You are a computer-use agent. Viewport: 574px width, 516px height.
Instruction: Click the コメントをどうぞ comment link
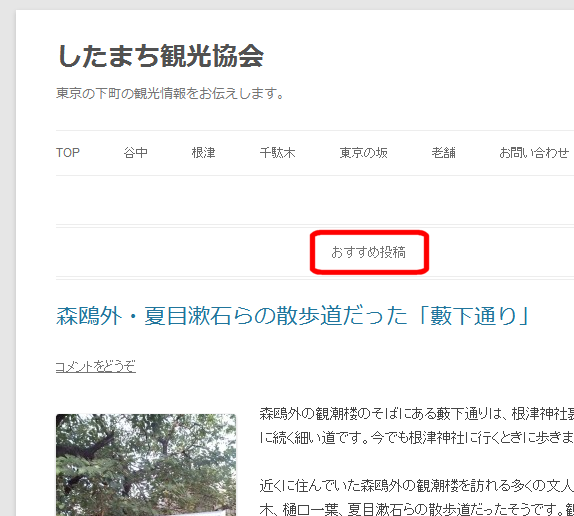tap(96, 366)
